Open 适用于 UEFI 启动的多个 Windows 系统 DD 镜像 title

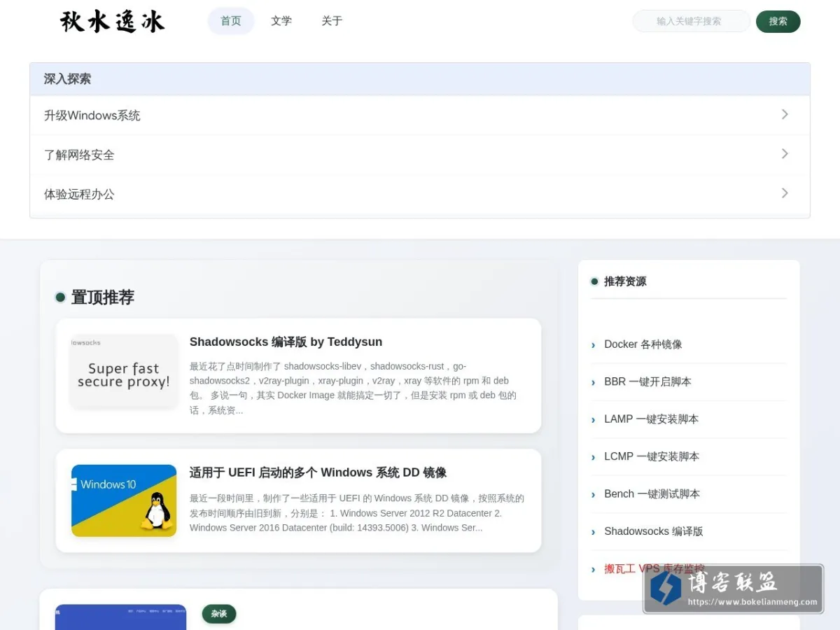[x=318, y=472]
